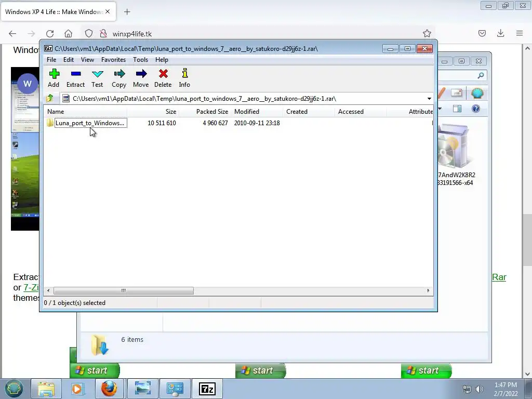Image resolution: width=532 pixels, height=399 pixels.
Task: Sort by the Packed Size column header
Action: 205,112
